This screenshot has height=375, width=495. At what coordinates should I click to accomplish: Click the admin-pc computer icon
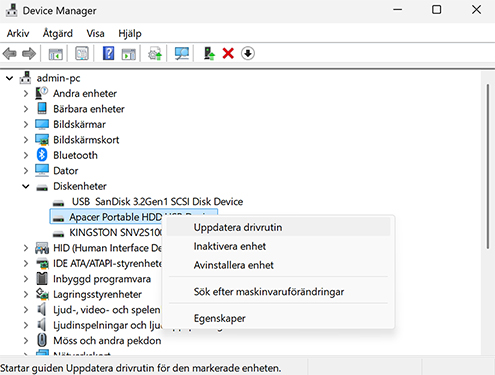coord(25,78)
